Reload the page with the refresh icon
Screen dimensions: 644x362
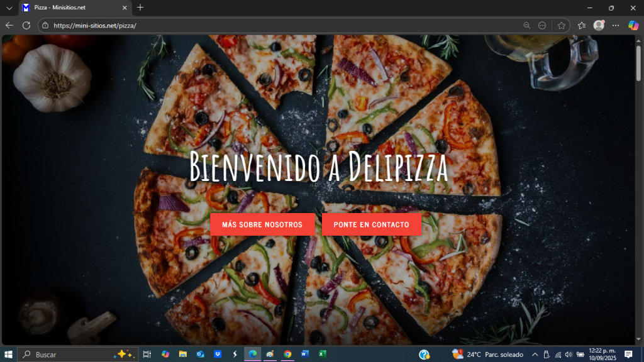pyautogui.click(x=26, y=25)
